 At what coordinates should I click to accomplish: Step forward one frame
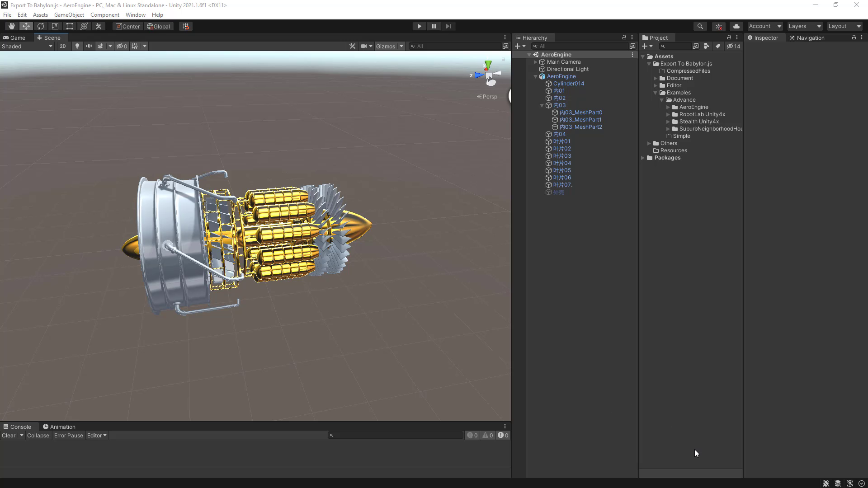click(x=448, y=26)
